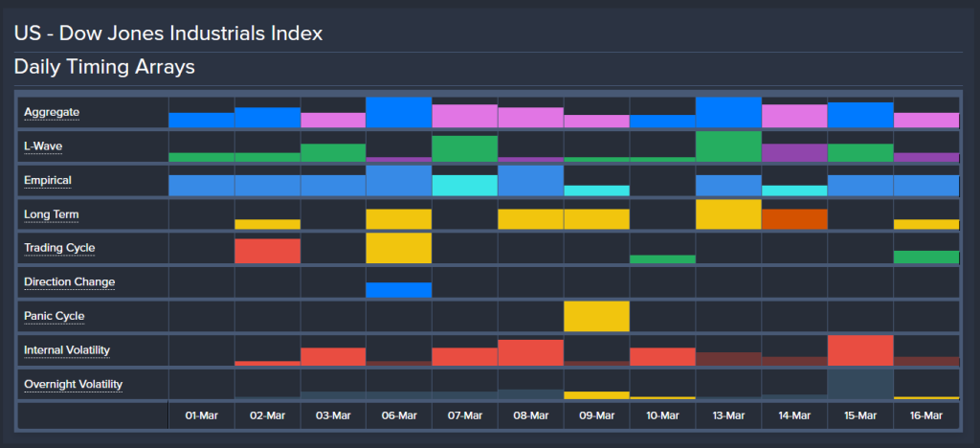
Task: Click the 13-Mar date column header
Action: click(728, 415)
